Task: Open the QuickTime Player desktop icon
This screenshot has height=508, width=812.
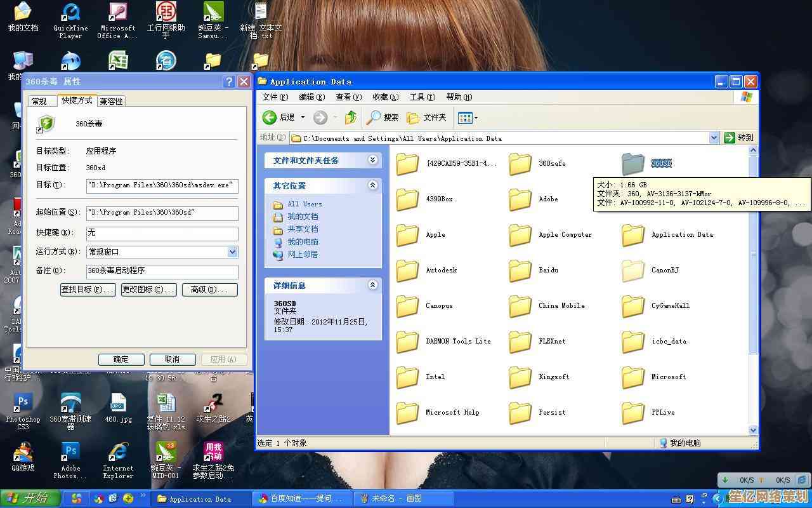Action: (70, 13)
